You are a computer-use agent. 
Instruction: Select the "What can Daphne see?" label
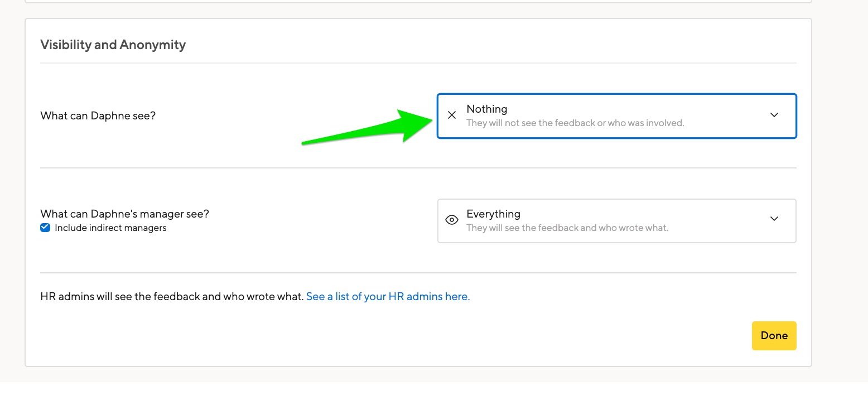click(x=98, y=115)
